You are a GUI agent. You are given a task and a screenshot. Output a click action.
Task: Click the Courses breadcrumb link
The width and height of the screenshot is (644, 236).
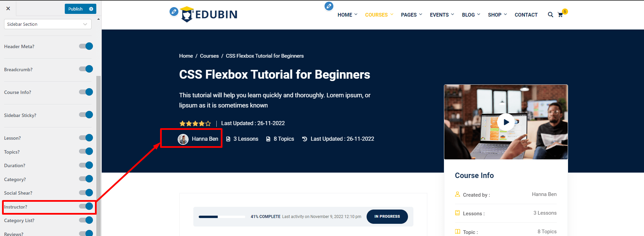209,56
